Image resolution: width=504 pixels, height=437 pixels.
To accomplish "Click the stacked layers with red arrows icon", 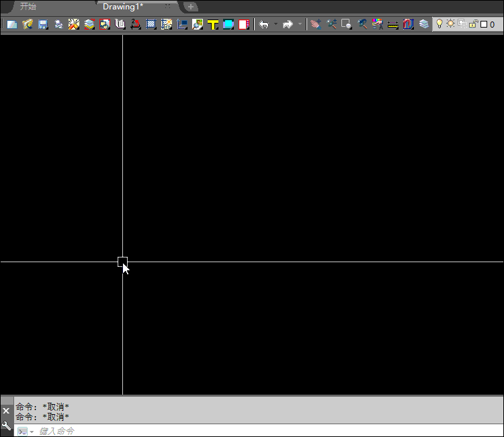I will [x=89, y=24].
